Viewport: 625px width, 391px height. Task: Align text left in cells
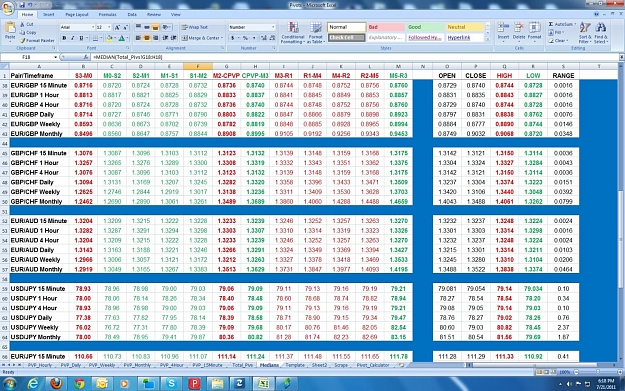[x=138, y=38]
